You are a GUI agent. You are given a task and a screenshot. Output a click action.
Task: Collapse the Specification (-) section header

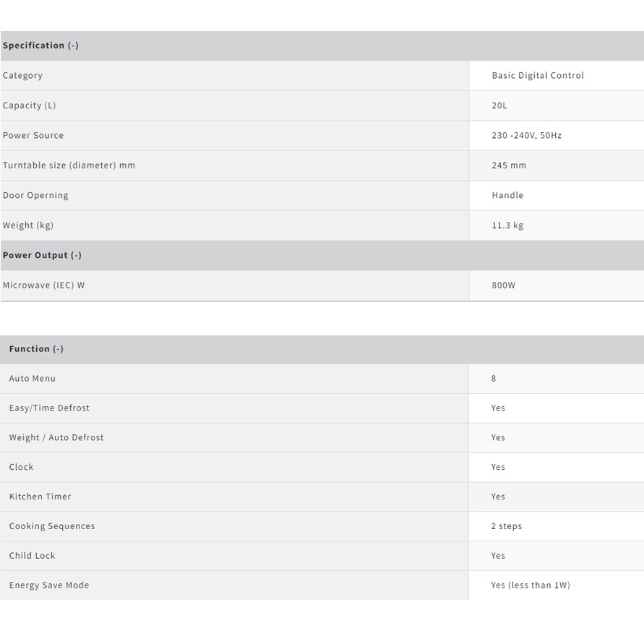pyautogui.click(x=40, y=46)
